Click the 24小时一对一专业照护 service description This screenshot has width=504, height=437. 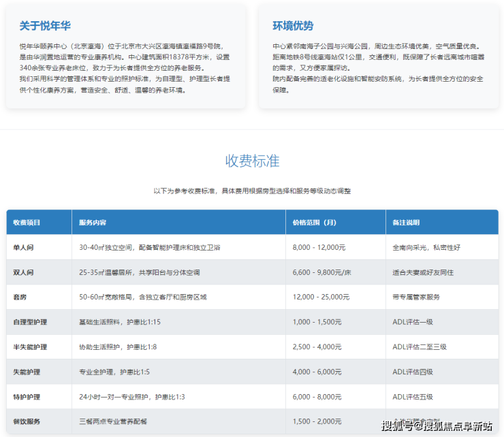click(131, 397)
